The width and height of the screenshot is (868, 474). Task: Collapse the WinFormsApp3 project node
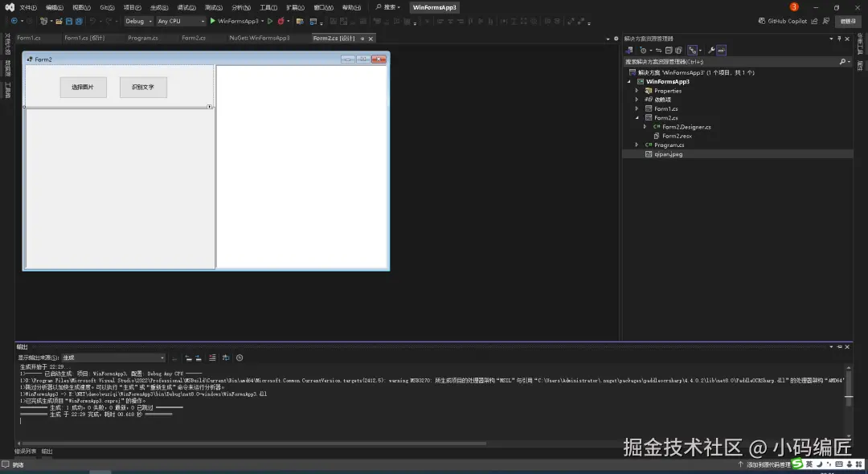[628, 81]
